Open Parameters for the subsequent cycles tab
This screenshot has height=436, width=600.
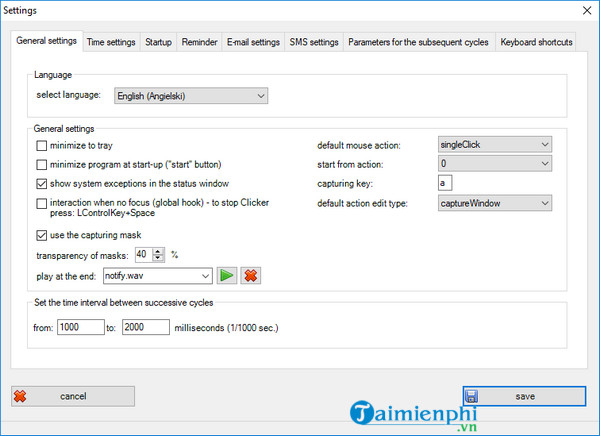418,42
